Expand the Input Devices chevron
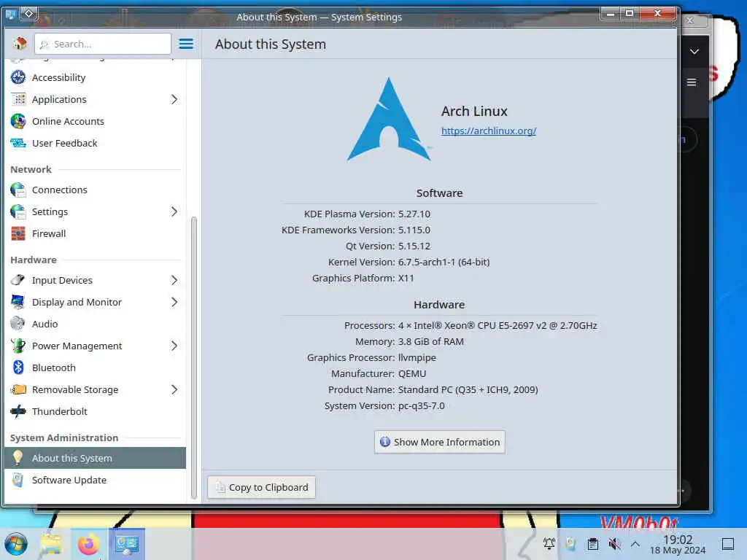The image size is (747, 560). 174,281
